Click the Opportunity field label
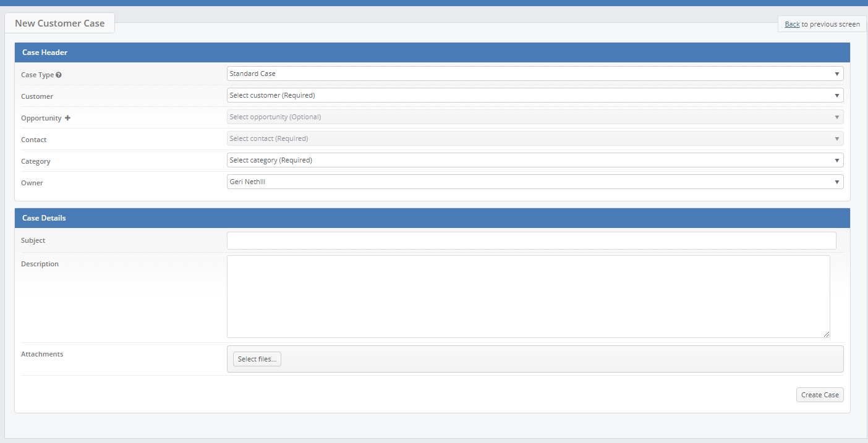This screenshot has width=868, height=443. point(41,118)
